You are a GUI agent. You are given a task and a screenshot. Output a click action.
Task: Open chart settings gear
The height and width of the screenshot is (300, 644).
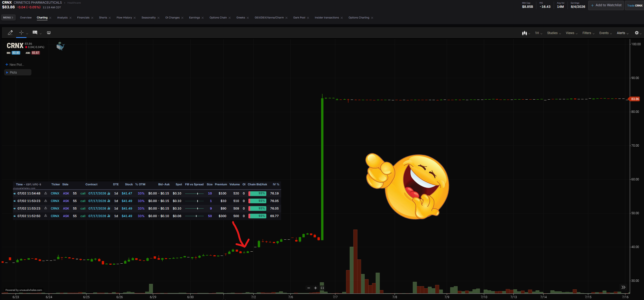point(637,33)
